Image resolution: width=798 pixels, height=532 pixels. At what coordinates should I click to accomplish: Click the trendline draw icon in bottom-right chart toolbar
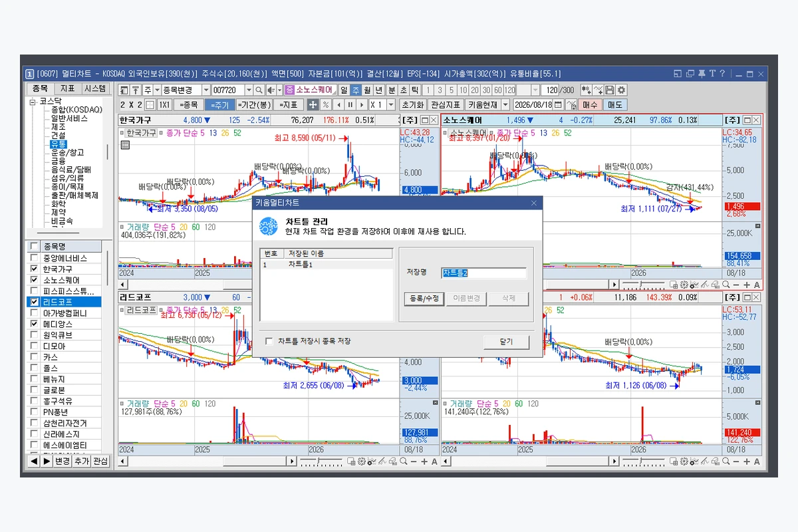pyautogui.click(x=705, y=462)
